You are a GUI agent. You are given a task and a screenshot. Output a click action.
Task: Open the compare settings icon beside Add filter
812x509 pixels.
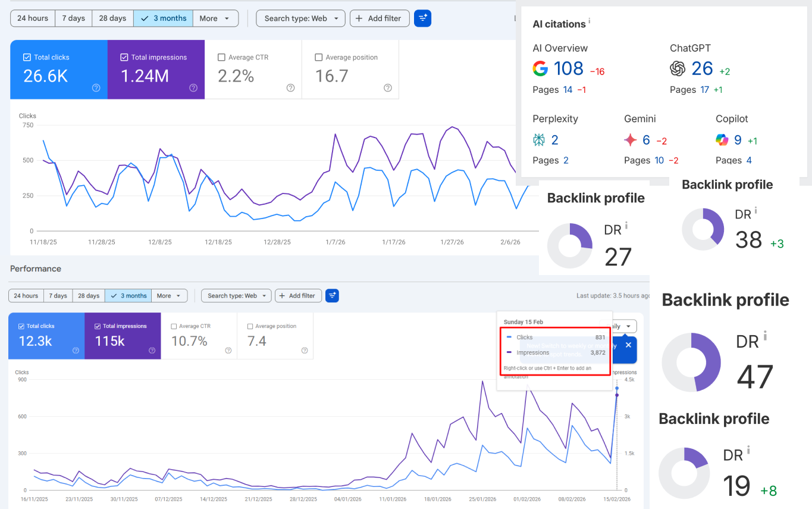click(x=422, y=18)
